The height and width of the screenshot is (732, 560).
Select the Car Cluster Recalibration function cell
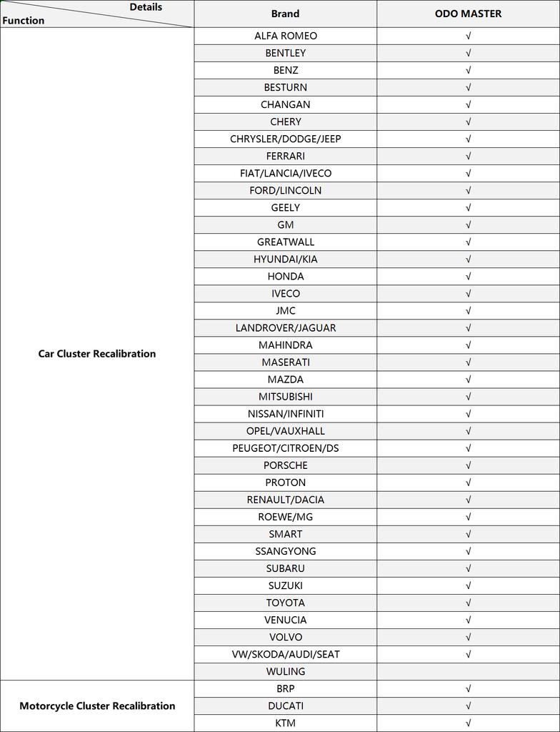[x=97, y=354]
